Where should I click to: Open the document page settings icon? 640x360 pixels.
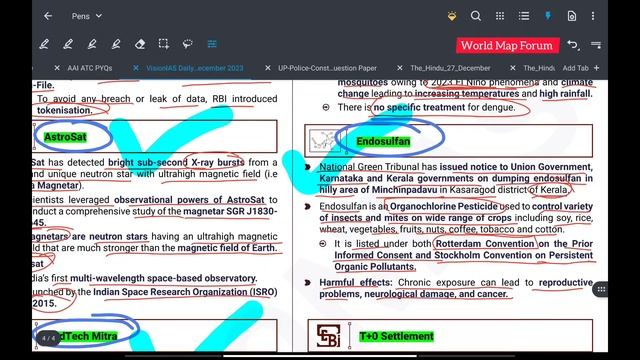tap(571, 16)
